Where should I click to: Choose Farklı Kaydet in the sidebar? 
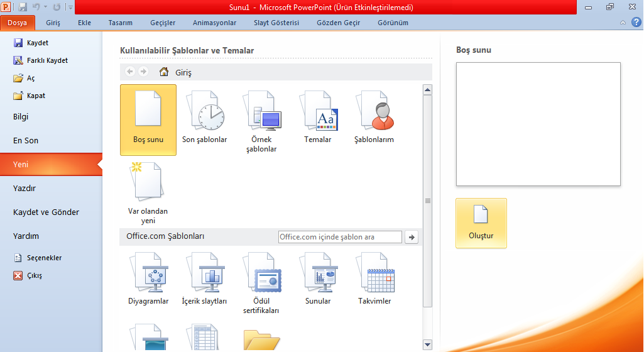point(40,60)
